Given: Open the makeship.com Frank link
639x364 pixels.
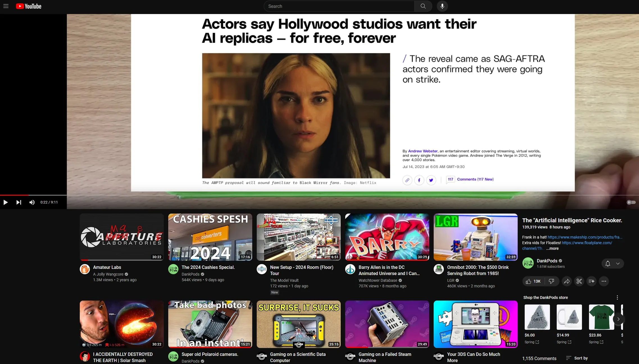Looking at the screenshot, I should point(585,237).
